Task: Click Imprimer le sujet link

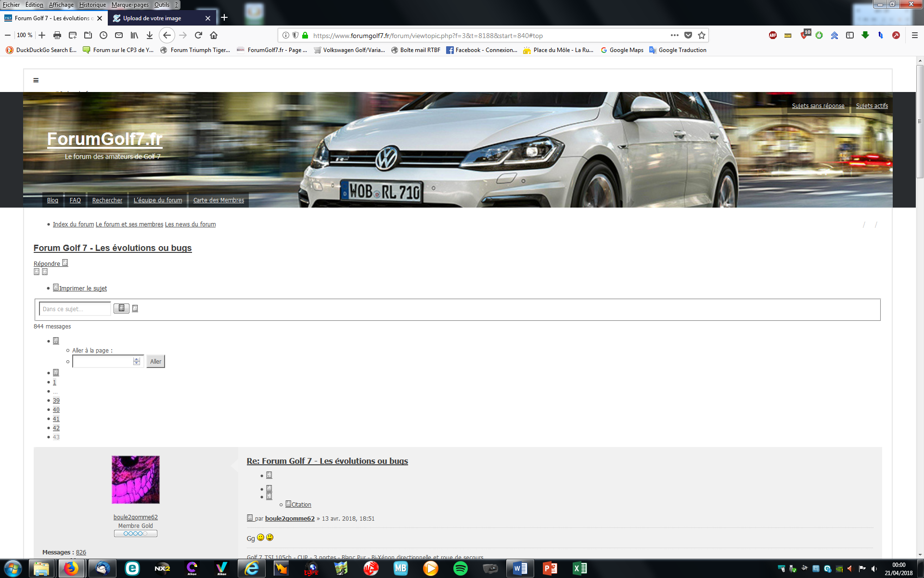Action: coord(80,288)
